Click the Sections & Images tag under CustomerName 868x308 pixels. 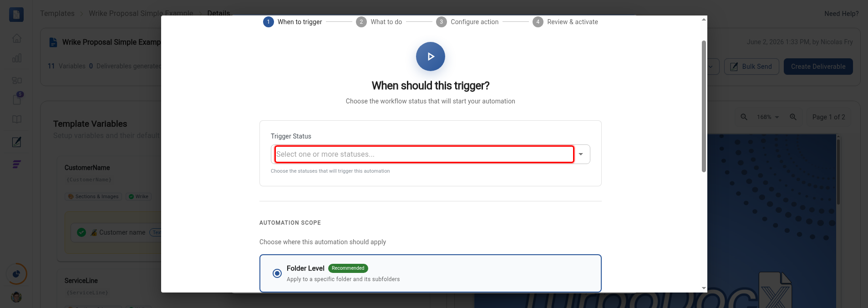point(93,196)
